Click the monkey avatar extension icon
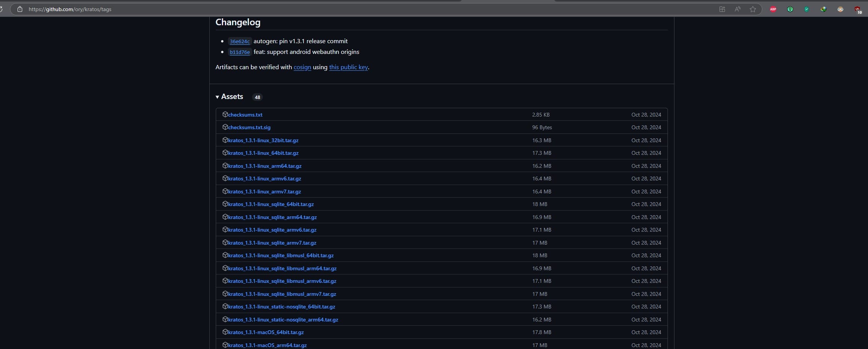Image resolution: width=868 pixels, height=349 pixels. click(841, 9)
